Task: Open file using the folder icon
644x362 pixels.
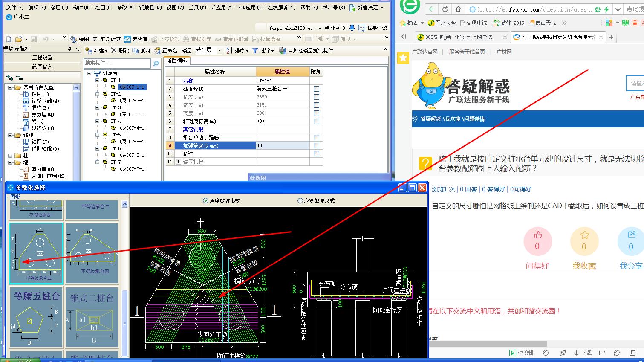Action: click(x=18, y=39)
